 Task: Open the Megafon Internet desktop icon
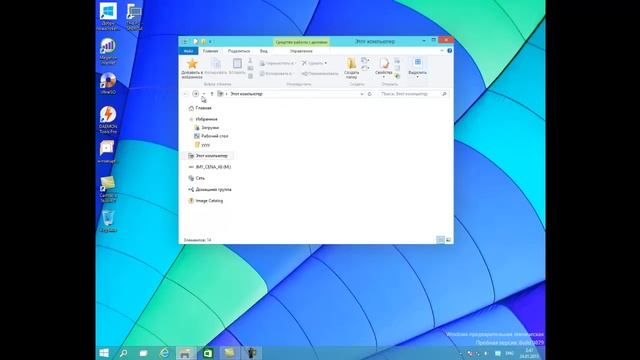(x=108, y=51)
